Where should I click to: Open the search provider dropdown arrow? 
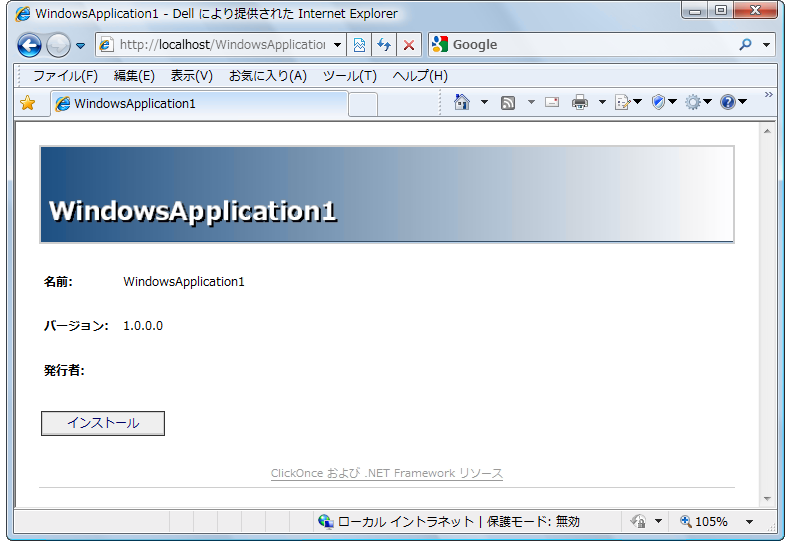[766, 45]
